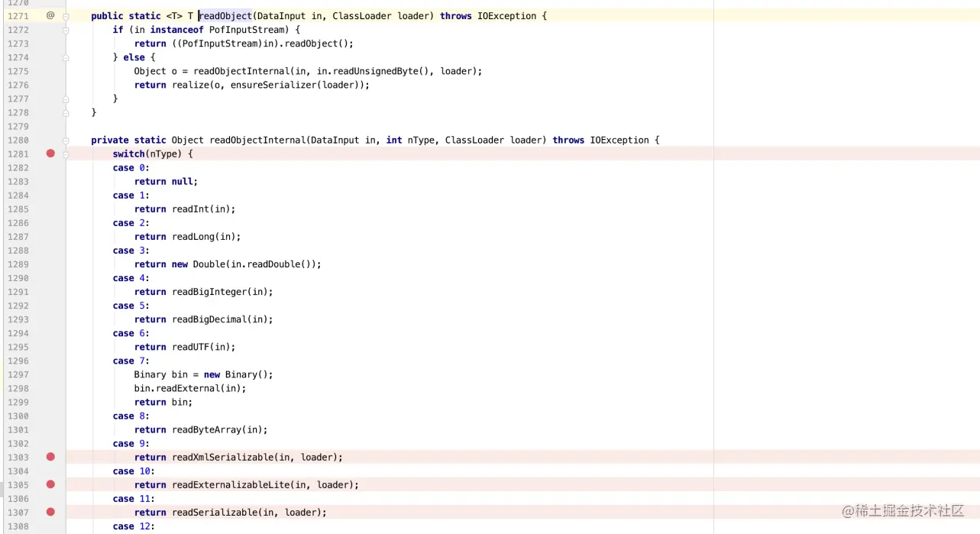Click the method end fold marker on line 1278
The width and height of the screenshot is (980, 534).
66,112
